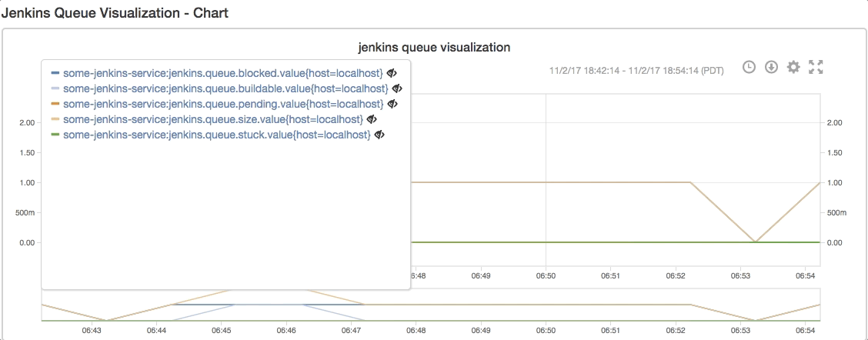The height and width of the screenshot is (340, 868).
Task: Click the pending series orange color swatch
Action: (x=55, y=104)
